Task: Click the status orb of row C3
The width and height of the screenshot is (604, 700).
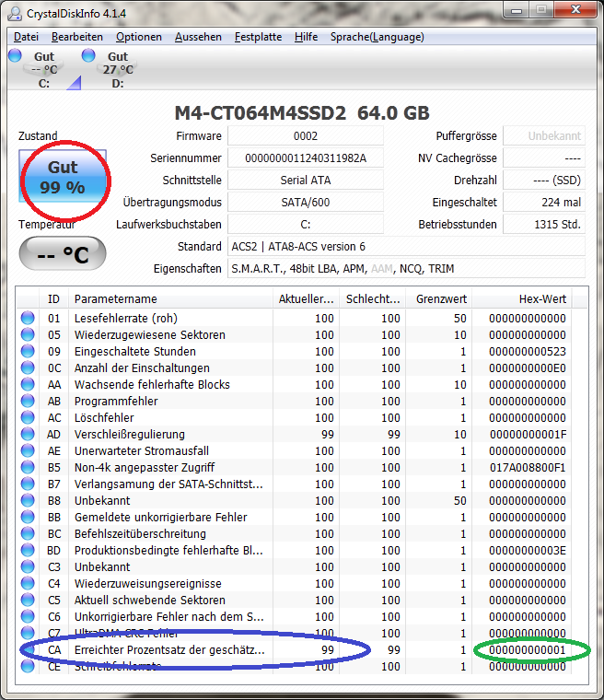Action: [x=28, y=566]
